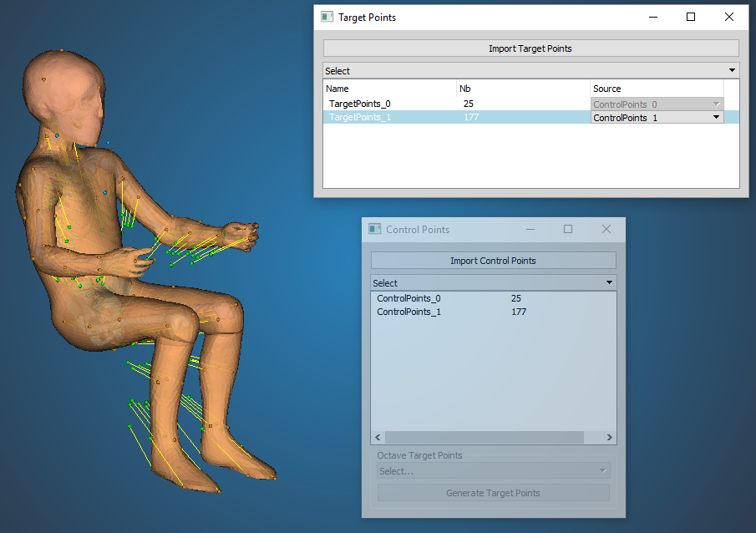Image resolution: width=756 pixels, height=533 pixels.
Task: Click the Nb column header
Action: [x=523, y=89]
